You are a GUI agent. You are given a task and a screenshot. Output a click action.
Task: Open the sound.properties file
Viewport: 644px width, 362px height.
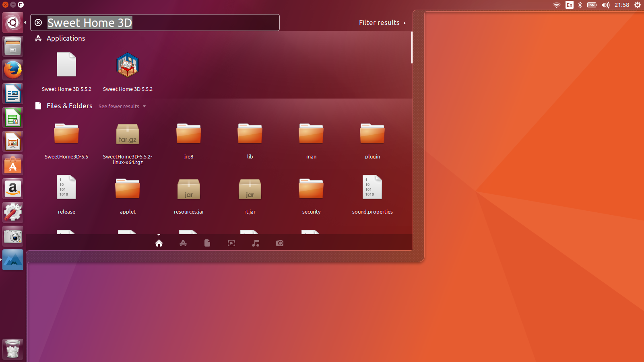click(372, 195)
